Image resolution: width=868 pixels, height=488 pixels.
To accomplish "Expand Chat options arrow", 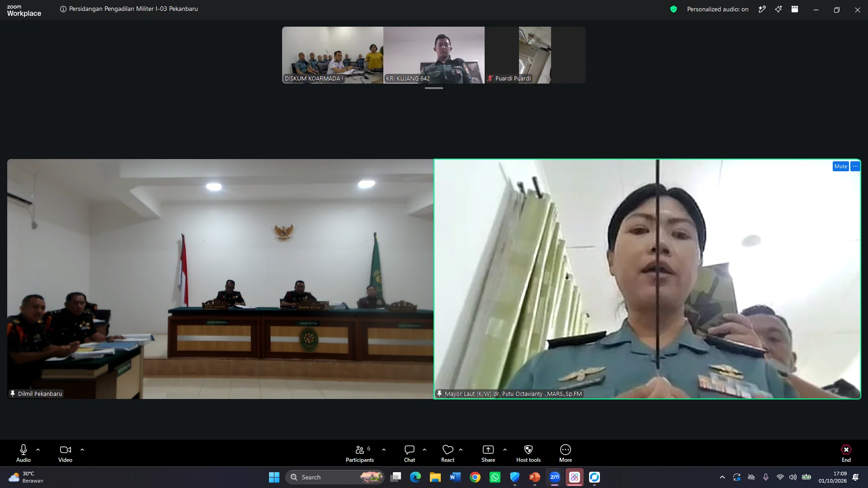I will (x=425, y=450).
